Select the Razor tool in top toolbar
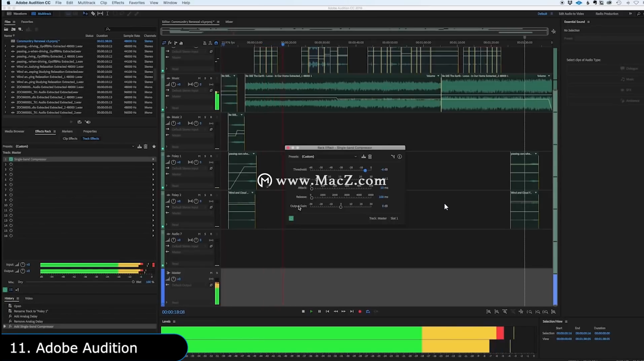This screenshot has width=644, height=361. point(93,13)
